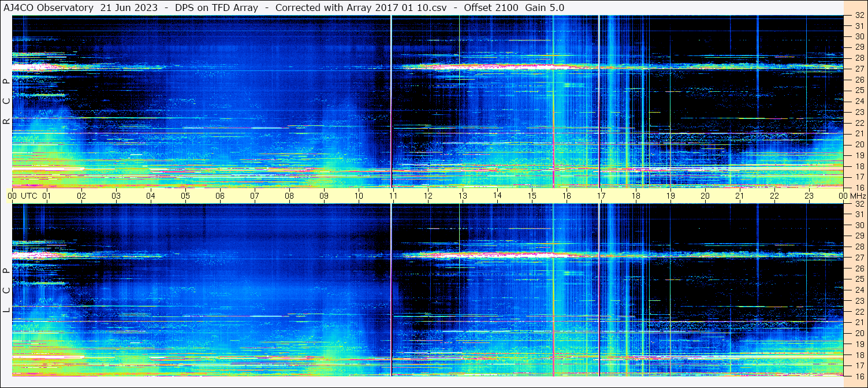Select the 06 hour mark on time axis
The image size is (868, 388).
[x=220, y=196]
